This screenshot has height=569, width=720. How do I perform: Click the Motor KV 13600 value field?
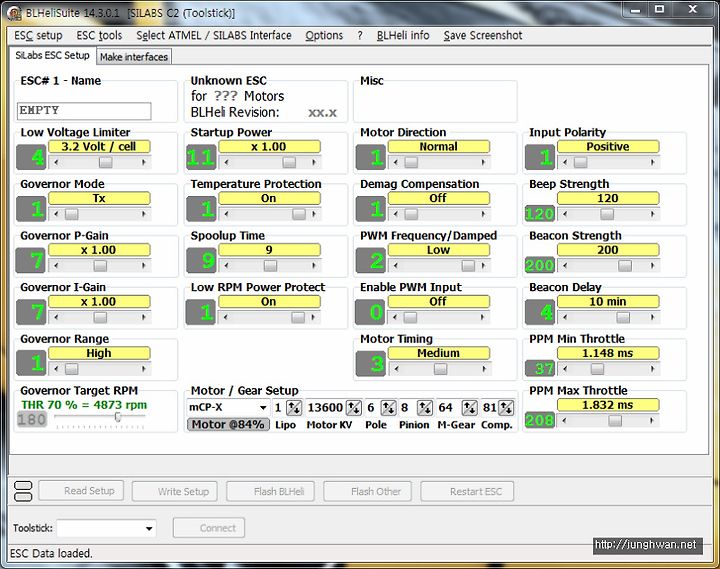[325, 407]
